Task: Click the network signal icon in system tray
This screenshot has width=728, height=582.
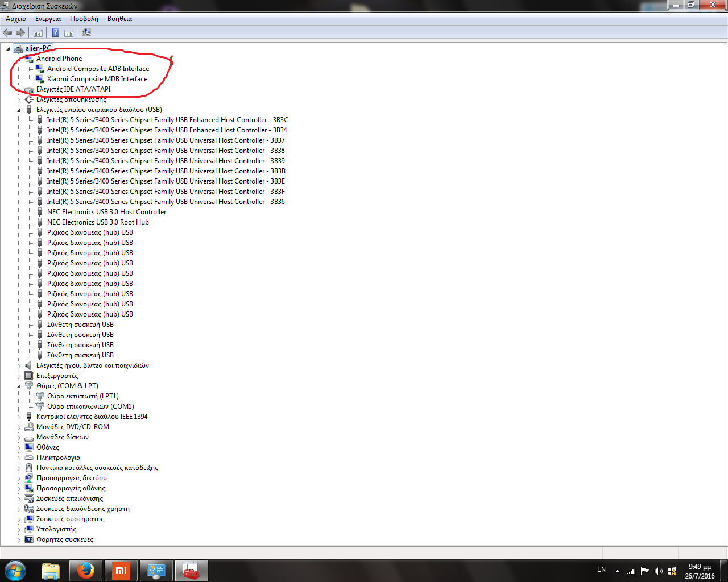Action: (x=631, y=571)
